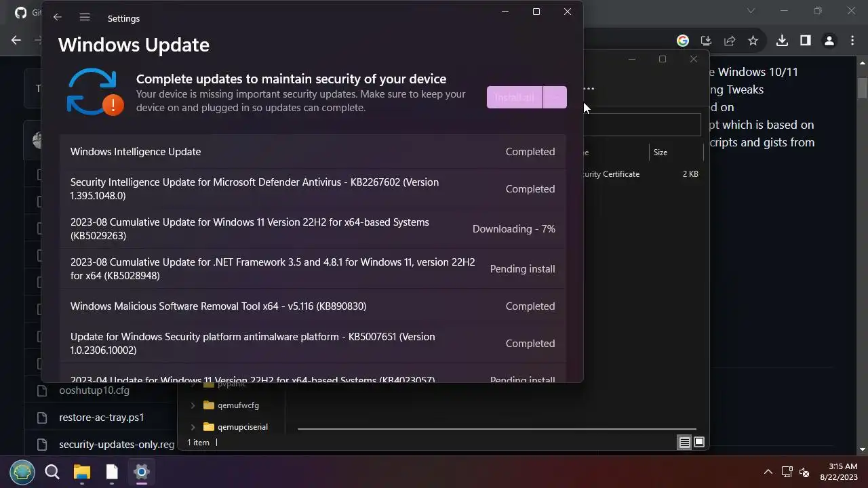Expand the qemufwcfg folder tree node
Image resolution: width=868 pixels, height=488 pixels.
pyautogui.click(x=193, y=405)
